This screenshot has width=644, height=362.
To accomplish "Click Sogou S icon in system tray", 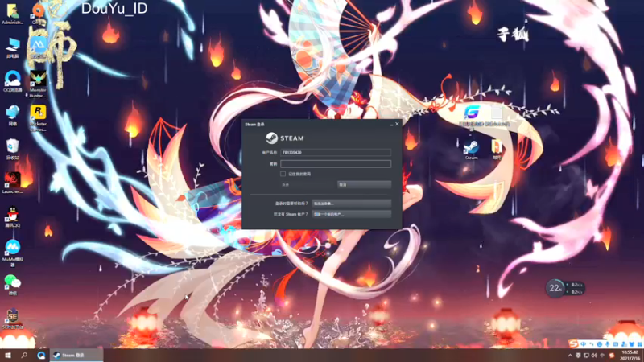I will click(x=612, y=356).
